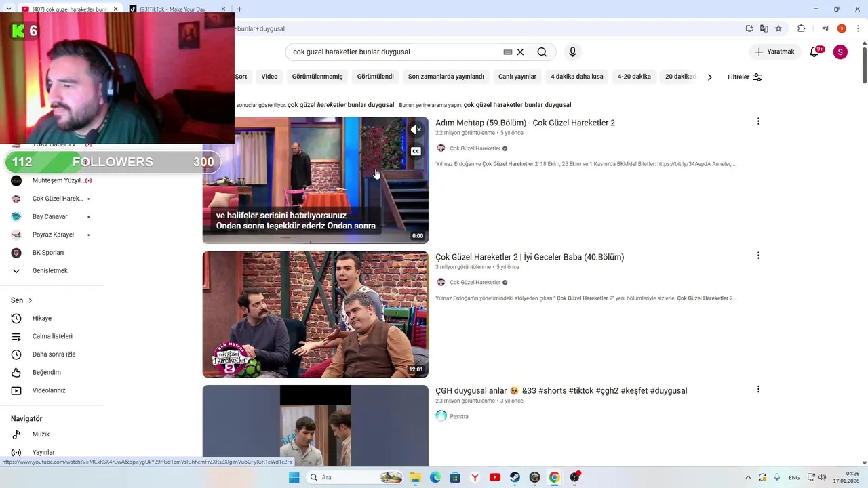Open the YouTube app in the taskbar

click(495, 477)
